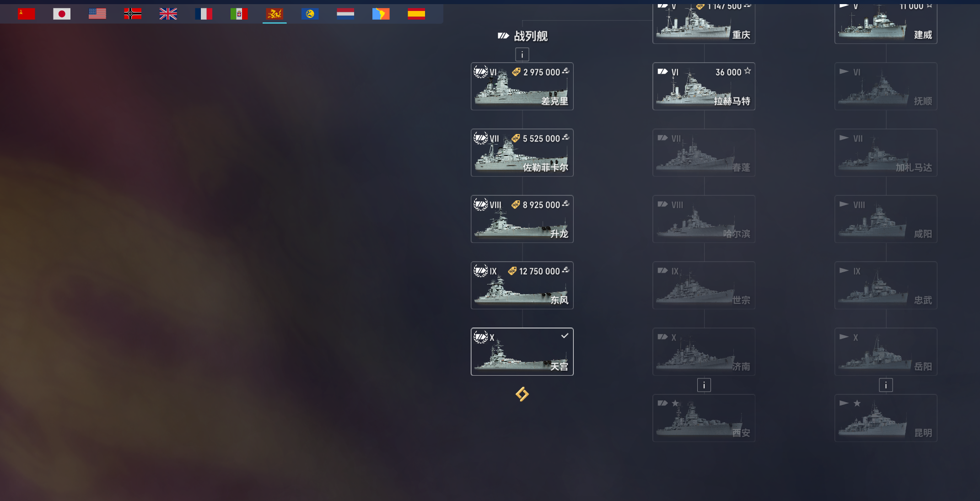Click the battleship class icon beside 战列舰
980x501 pixels.
coord(503,36)
